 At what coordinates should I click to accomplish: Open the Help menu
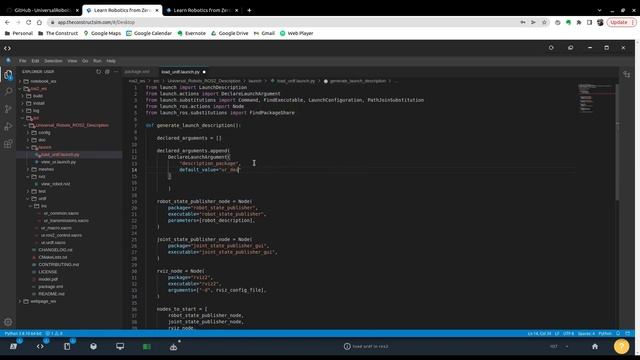(111, 61)
